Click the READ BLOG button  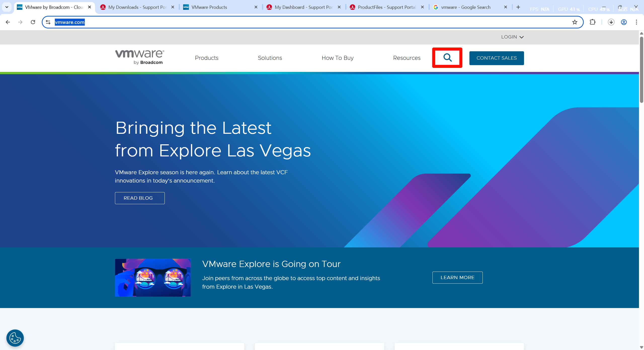click(140, 198)
